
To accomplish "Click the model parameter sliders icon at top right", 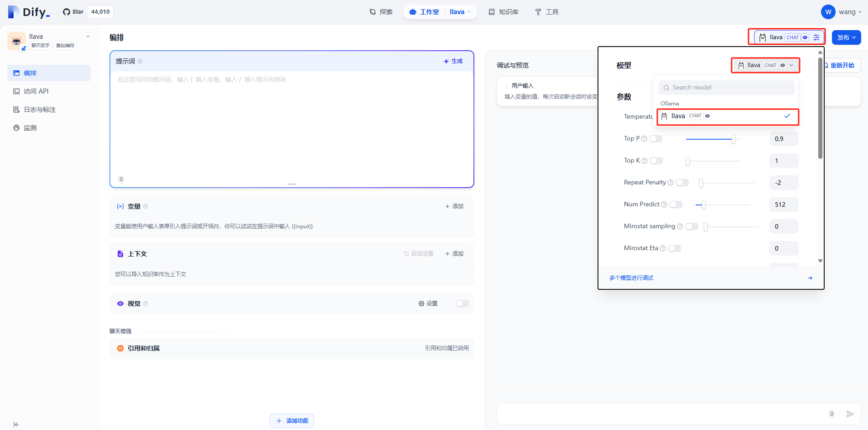I will [x=816, y=37].
